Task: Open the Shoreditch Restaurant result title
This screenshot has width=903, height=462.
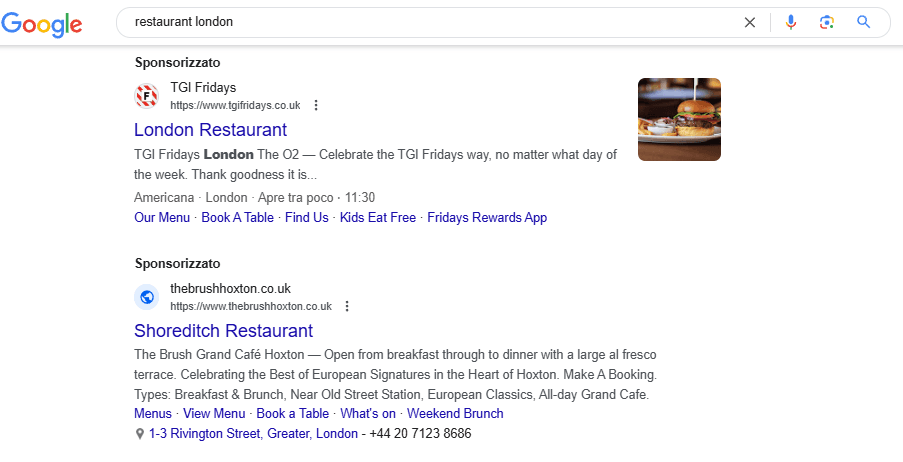Action: point(223,331)
